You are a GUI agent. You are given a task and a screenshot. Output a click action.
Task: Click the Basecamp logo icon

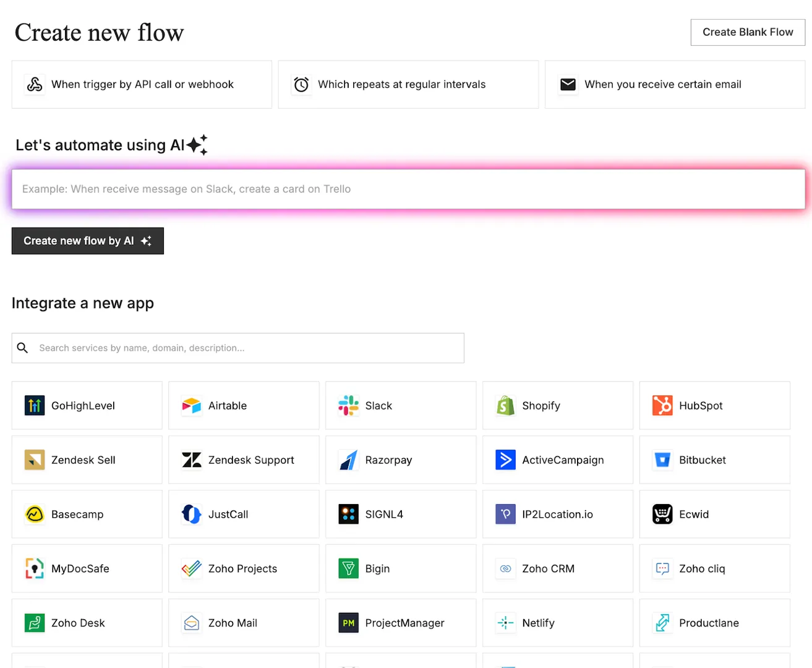tap(35, 515)
